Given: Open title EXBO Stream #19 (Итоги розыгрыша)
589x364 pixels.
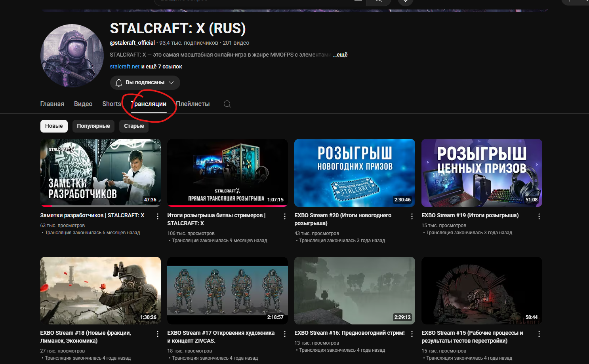Looking at the screenshot, I should tap(470, 216).
